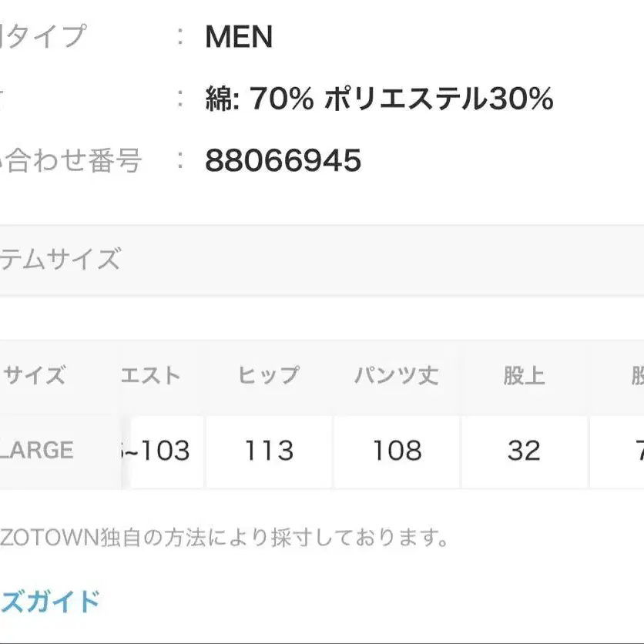644x644 pixels.
Task: Click the MEN gender type value
Action: pyautogui.click(x=239, y=37)
